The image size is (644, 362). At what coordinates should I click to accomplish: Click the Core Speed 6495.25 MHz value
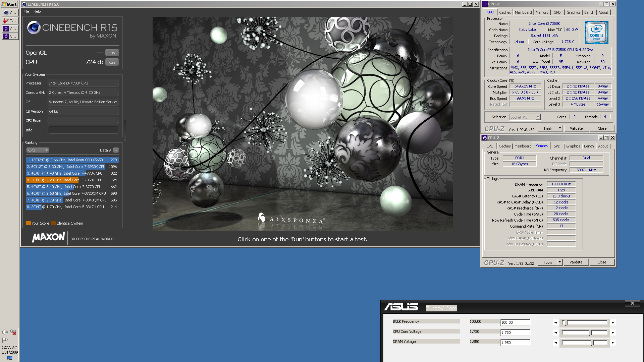coord(525,86)
